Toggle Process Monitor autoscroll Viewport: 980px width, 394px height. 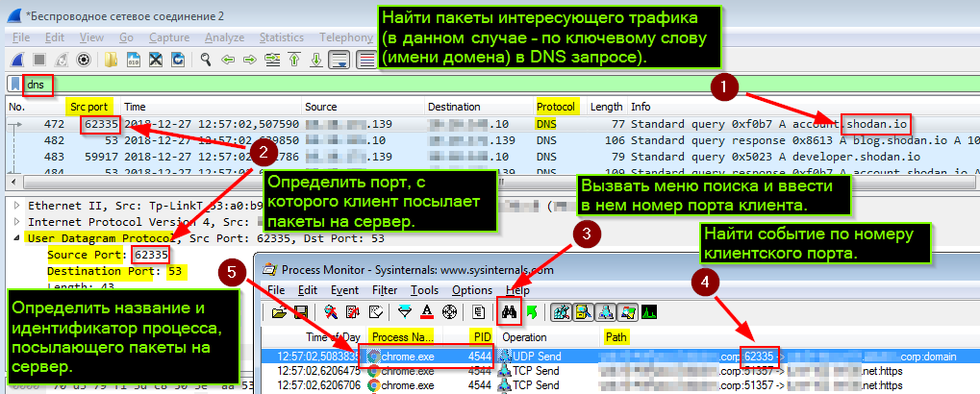pos(353,311)
